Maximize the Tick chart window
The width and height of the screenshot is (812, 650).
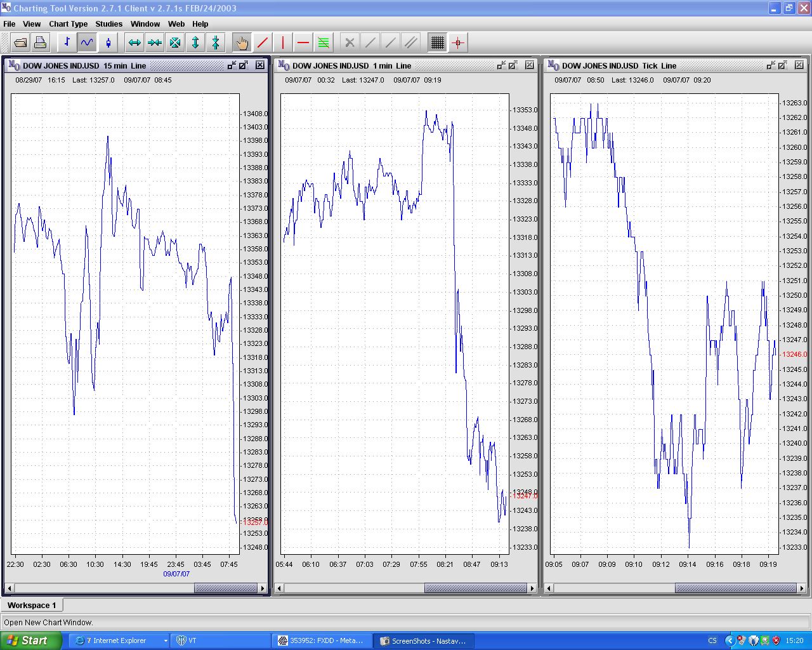(x=783, y=65)
